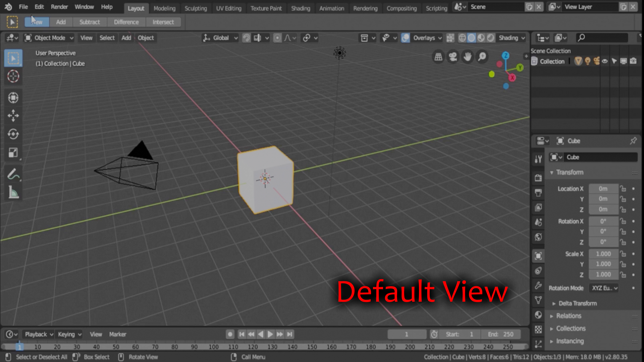Switch to UV Editing workspace tab

229,8
